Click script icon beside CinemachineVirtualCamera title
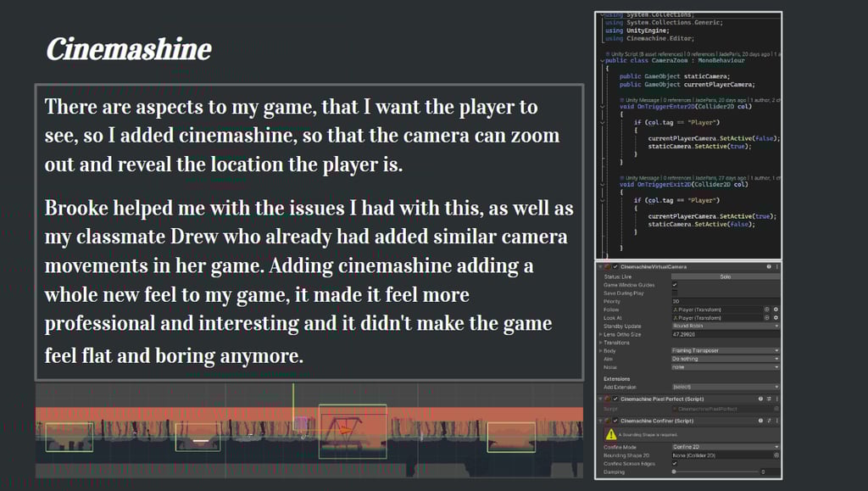 [x=608, y=267]
